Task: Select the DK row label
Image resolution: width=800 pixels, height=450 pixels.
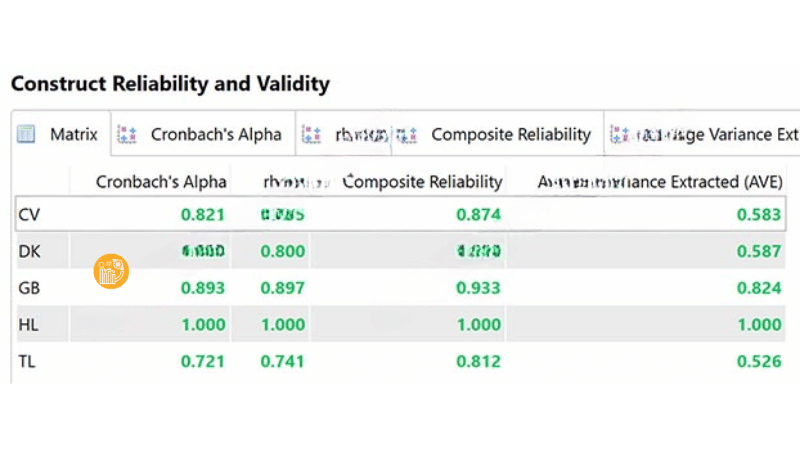Action: pos(29,251)
